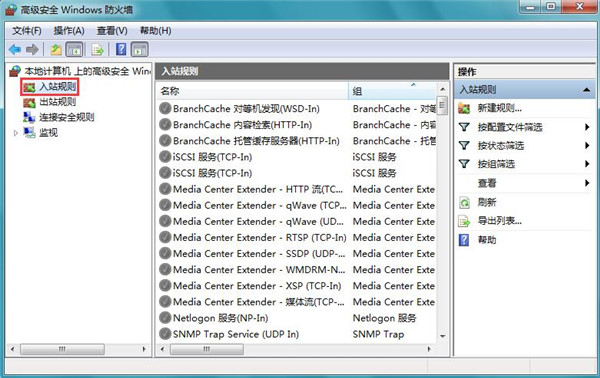This screenshot has width=600, height=378.
Task: Expand the 监视 tree node arrow
Action: click(x=16, y=133)
